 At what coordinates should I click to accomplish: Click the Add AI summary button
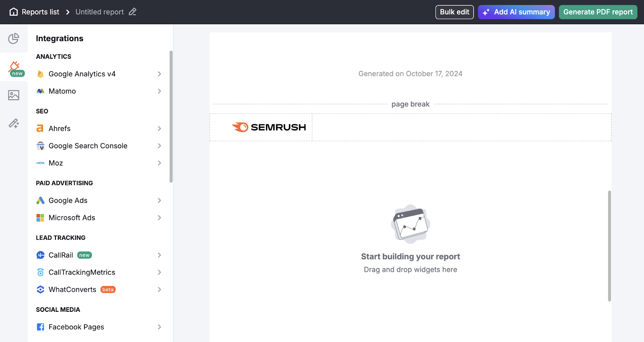516,12
